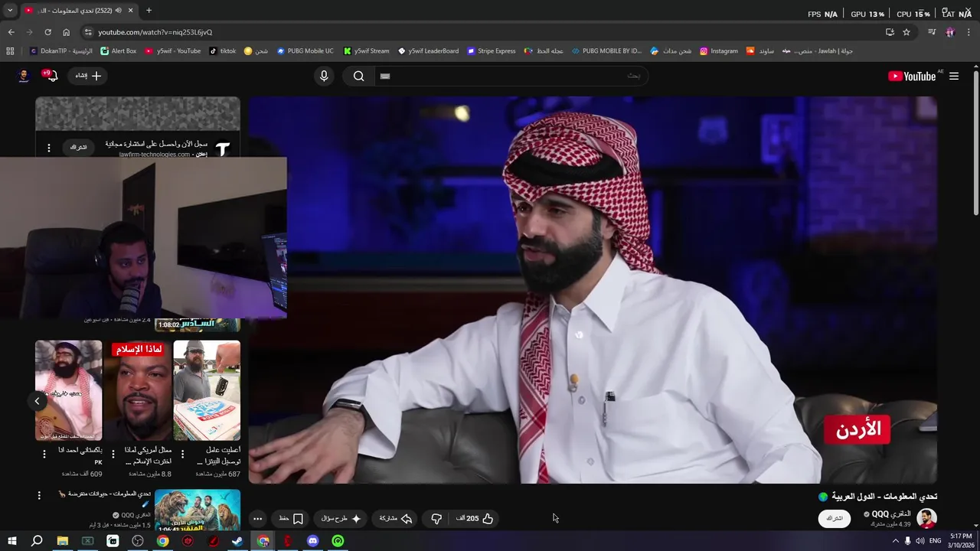Click the Create plus button
The height and width of the screenshot is (551, 980).
pyautogui.click(x=88, y=76)
